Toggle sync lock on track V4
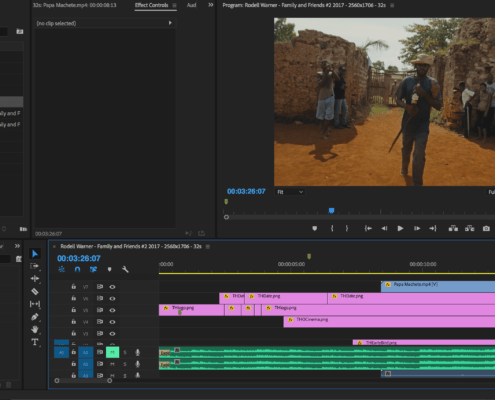The height and width of the screenshot is (400, 495). pyautogui.click(x=100, y=322)
